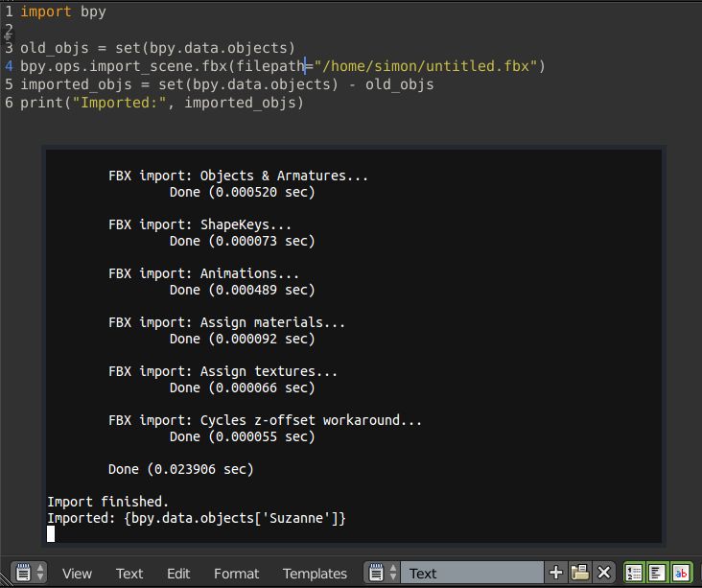The width and height of the screenshot is (702, 588).
Task: Click console text 'Done (0.000520 sec)'
Action: pyautogui.click(x=243, y=192)
